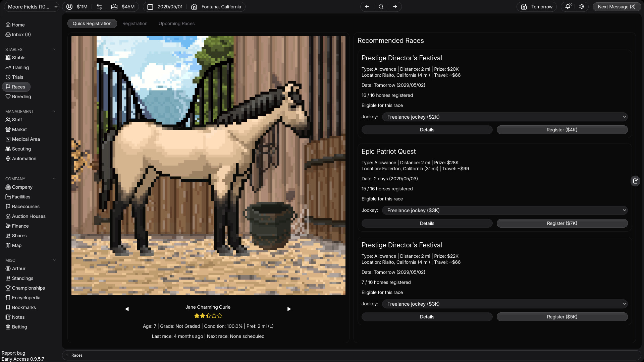Open the Notes page

[15, 317]
